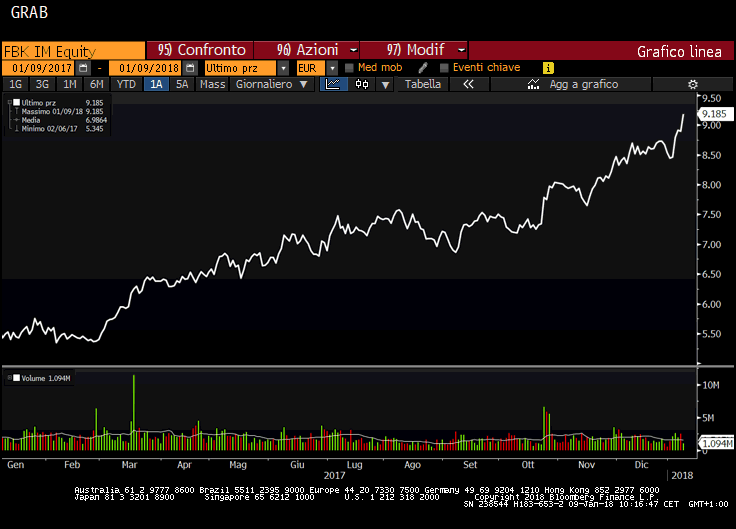The height and width of the screenshot is (529, 736).
Task: Click the FBK IM Equity security field
Action: coord(74,51)
